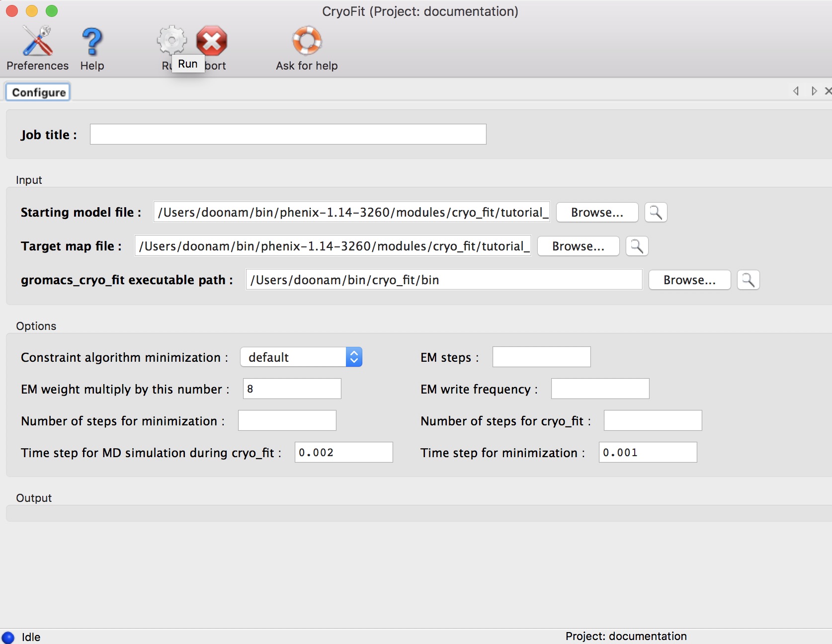The image size is (832, 644).
Task: Edit time step for MD simulation value
Action: (343, 452)
